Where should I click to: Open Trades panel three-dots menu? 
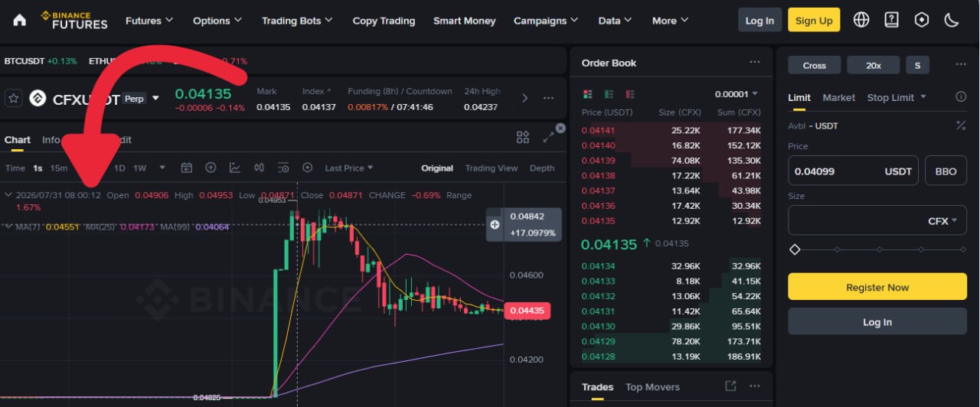[x=755, y=386]
